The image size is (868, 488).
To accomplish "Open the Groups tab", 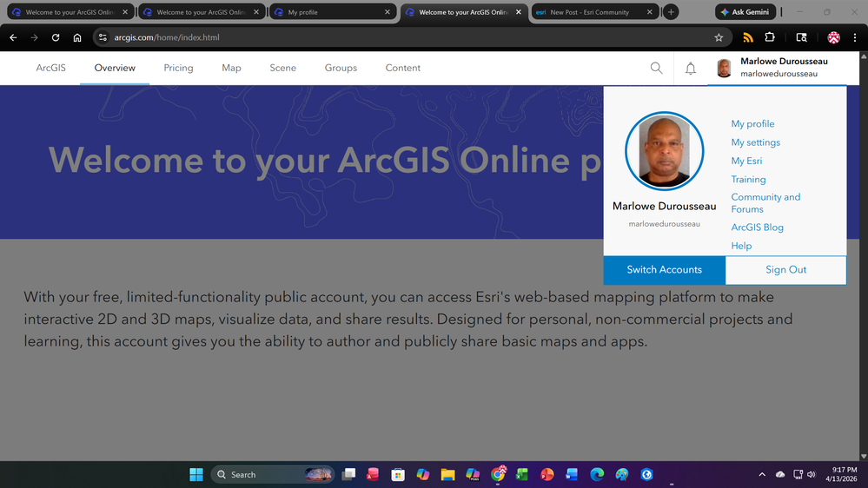I will (x=341, y=68).
